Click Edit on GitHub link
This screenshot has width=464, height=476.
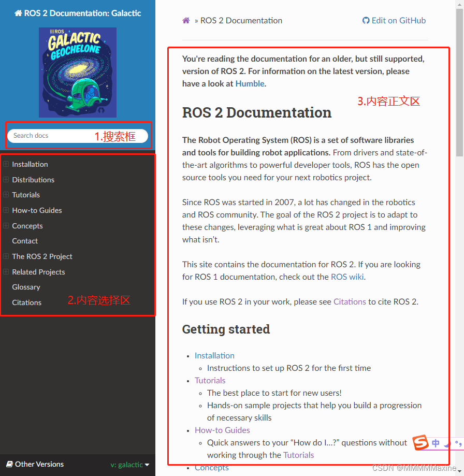(x=394, y=20)
